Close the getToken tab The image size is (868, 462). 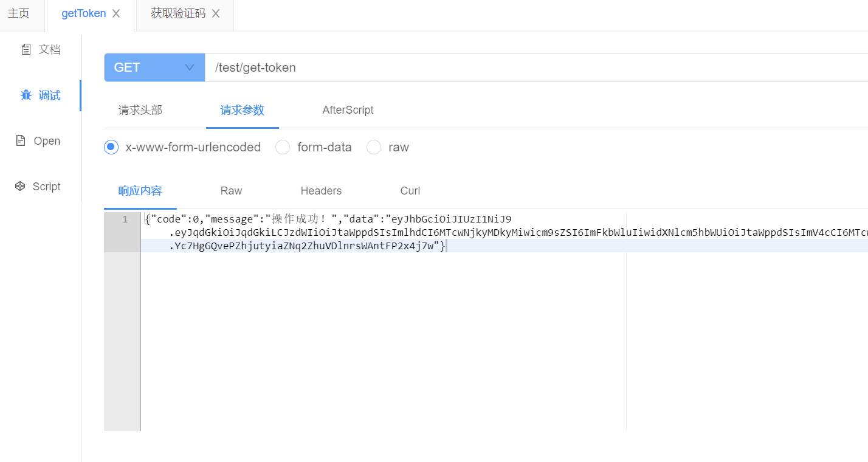point(116,13)
